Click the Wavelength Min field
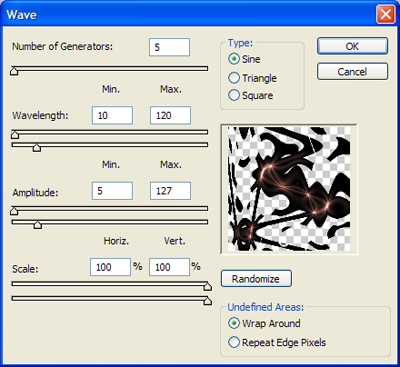 [112, 115]
